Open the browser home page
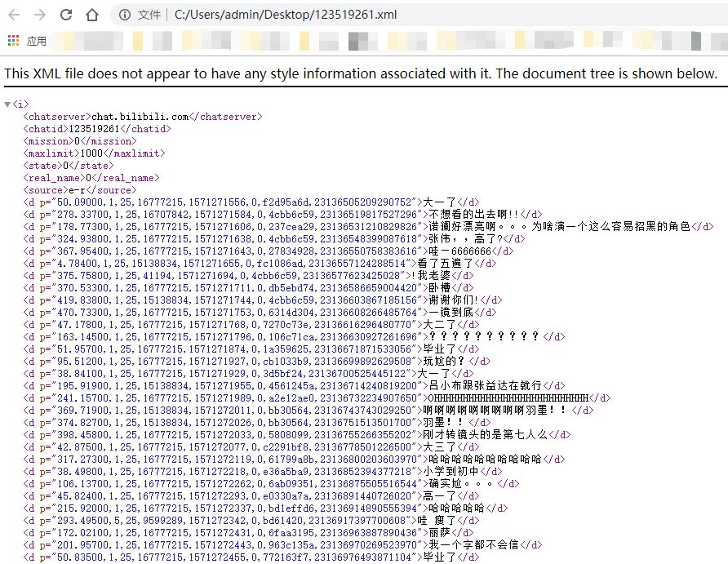Screen dimensions: 728x564 (x=91, y=14)
